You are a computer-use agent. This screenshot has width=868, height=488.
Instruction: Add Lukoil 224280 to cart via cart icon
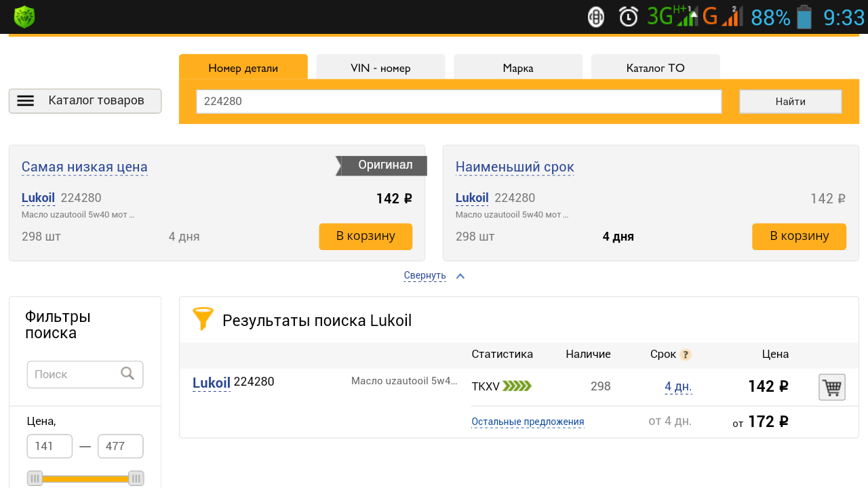(x=832, y=387)
